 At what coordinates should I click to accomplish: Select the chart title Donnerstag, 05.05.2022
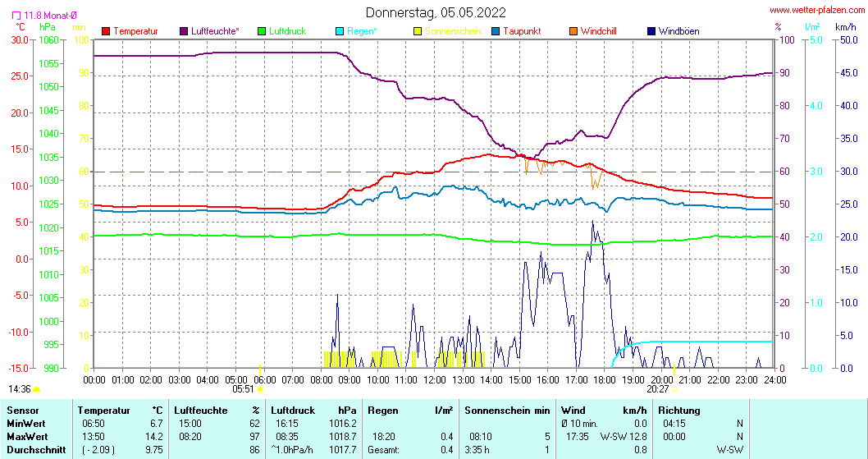436,12
